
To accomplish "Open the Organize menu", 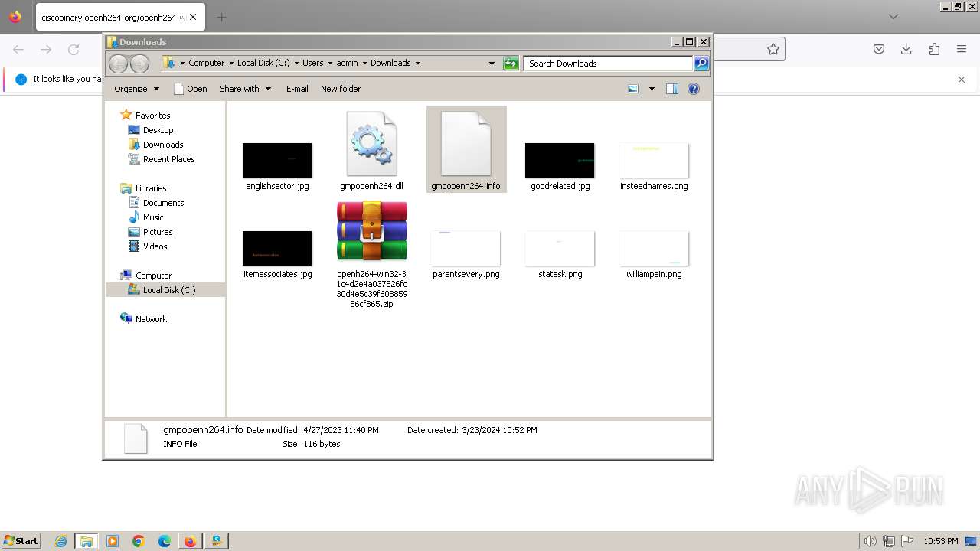I will [x=136, y=89].
